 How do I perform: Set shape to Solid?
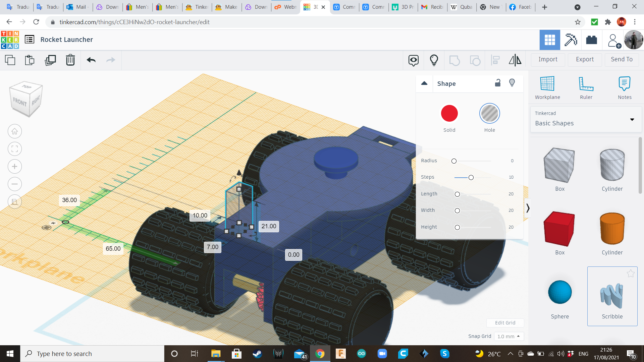[x=449, y=114]
